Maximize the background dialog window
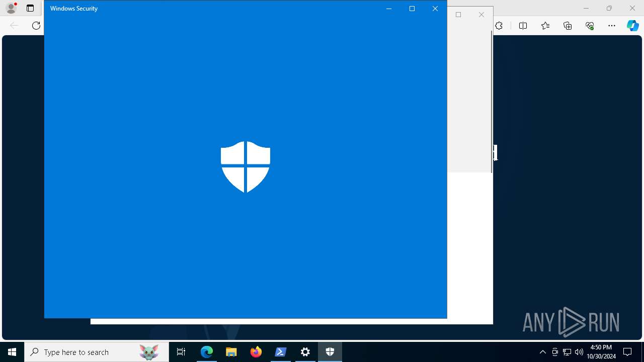Screen dimensions: 644x362 click(458, 15)
